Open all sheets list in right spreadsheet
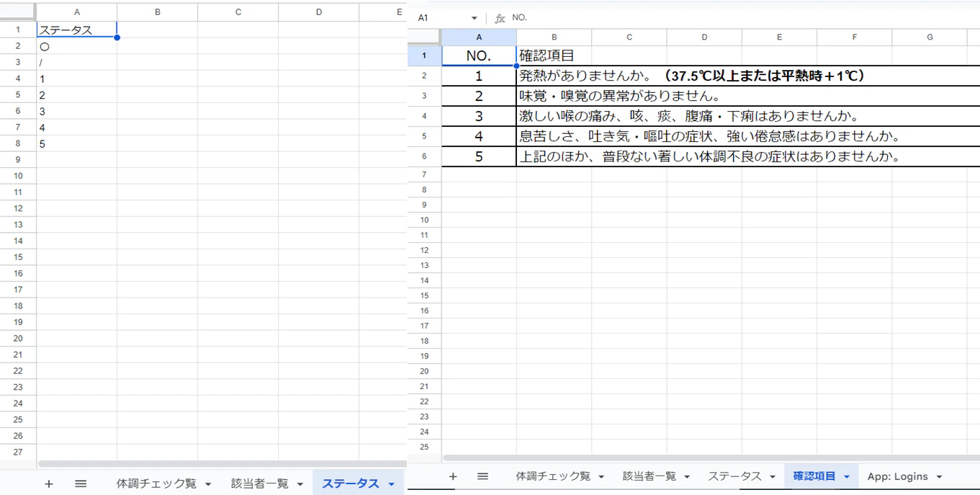Screen dimensions: 980x495 [482, 476]
